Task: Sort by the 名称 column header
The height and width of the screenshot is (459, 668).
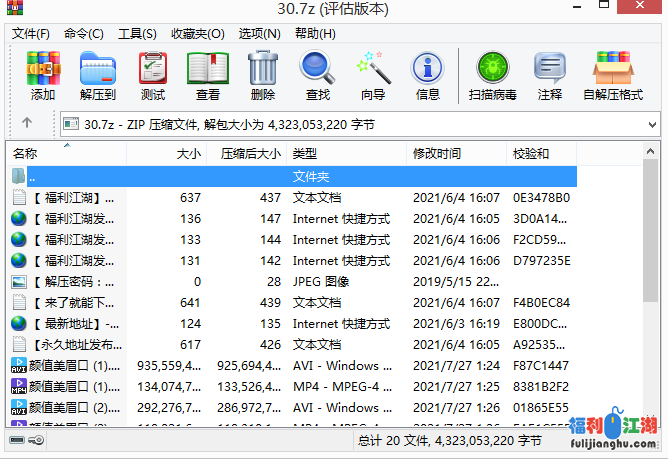Action: [x=60, y=154]
